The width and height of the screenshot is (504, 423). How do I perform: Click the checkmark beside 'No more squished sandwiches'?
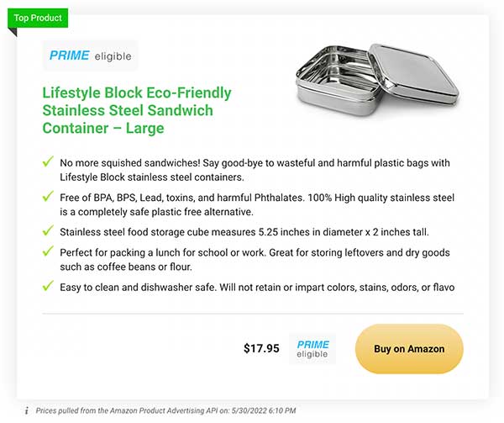(48, 161)
